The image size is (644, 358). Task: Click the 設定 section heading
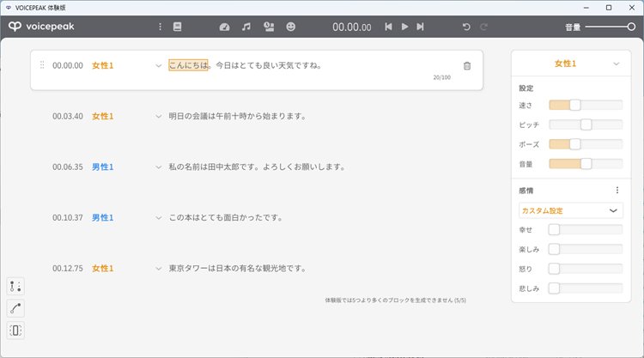tap(526, 88)
